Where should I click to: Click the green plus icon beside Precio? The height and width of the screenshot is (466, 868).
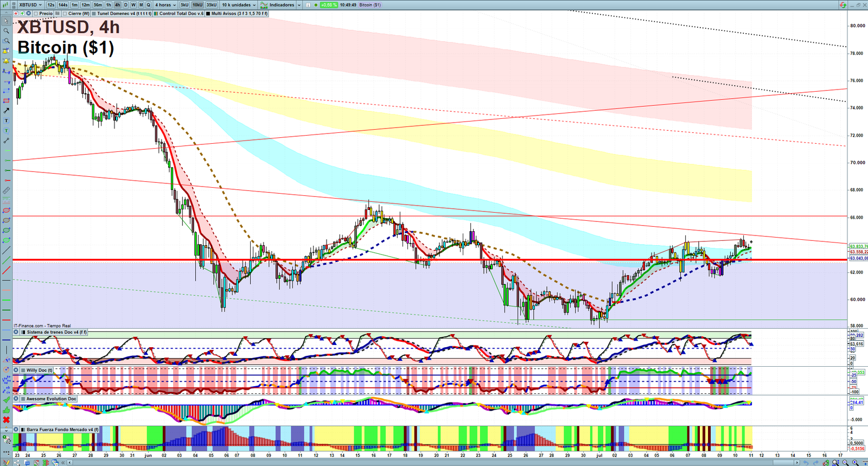click(22, 13)
